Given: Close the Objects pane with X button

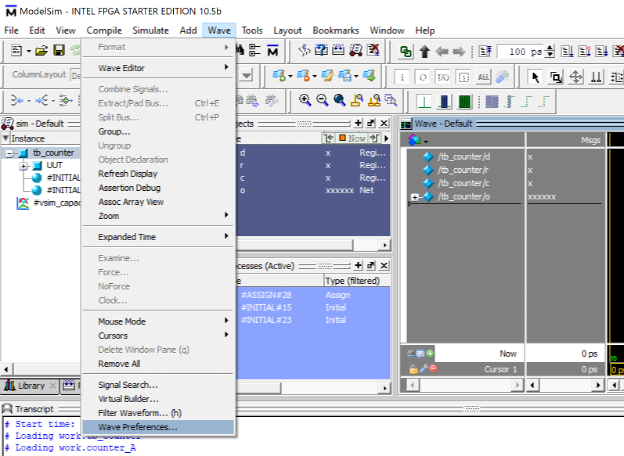Looking at the screenshot, I should tap(384, 123).
